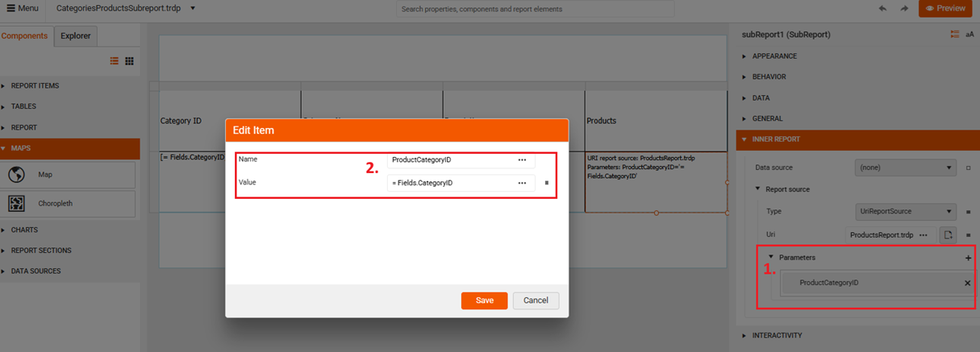The width and height of the screenshot is (980, 352).
Task: Add a new parameter with plus
Action: coord(968,258)
